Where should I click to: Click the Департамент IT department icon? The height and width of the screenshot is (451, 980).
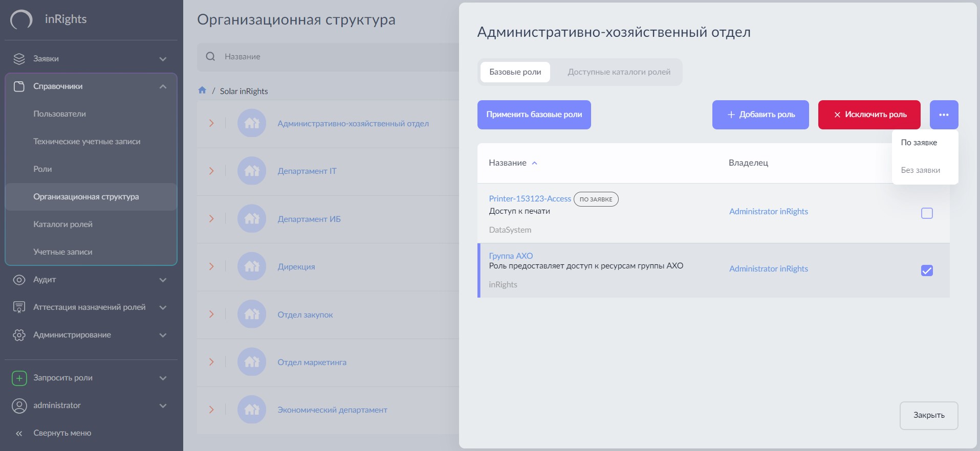click(x=252, y=171)
